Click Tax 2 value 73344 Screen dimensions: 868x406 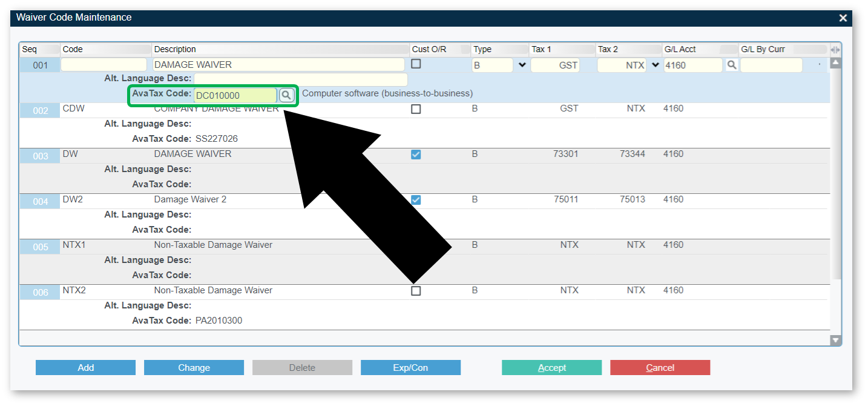pos(633,154)
